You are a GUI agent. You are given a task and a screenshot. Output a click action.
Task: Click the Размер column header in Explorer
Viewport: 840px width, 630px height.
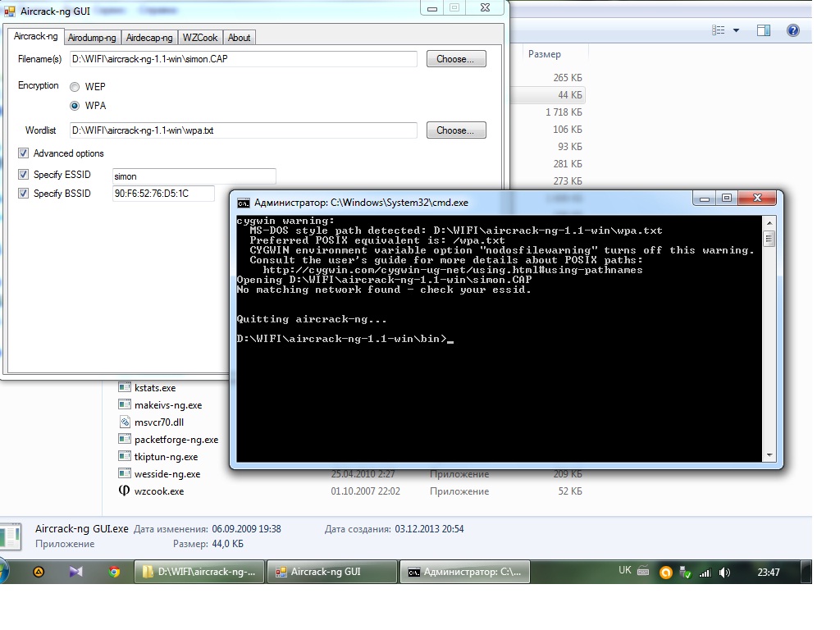545,54
